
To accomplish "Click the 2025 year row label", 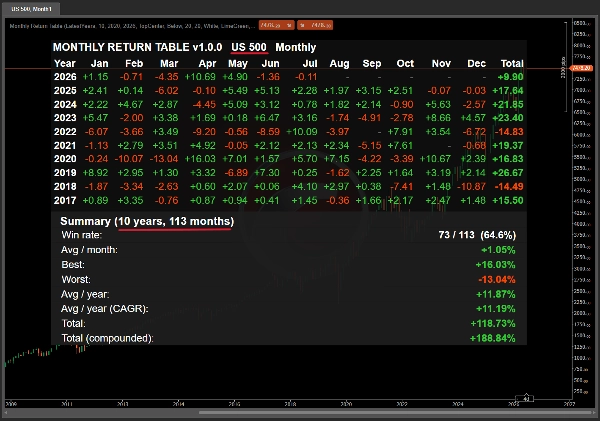I will tap(65, 91).
